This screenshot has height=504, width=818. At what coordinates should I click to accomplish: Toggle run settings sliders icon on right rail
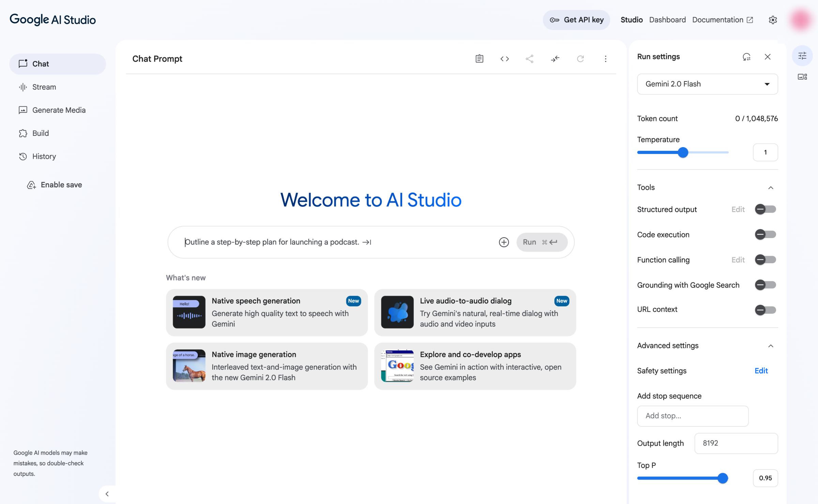coord(802,56)
